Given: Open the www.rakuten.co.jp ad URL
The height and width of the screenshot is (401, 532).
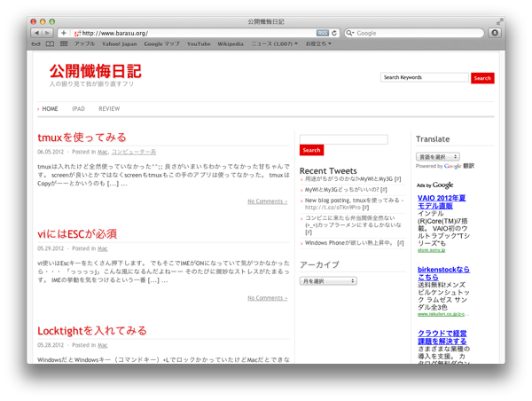Looking at the screenshot, I should [443, 314].
